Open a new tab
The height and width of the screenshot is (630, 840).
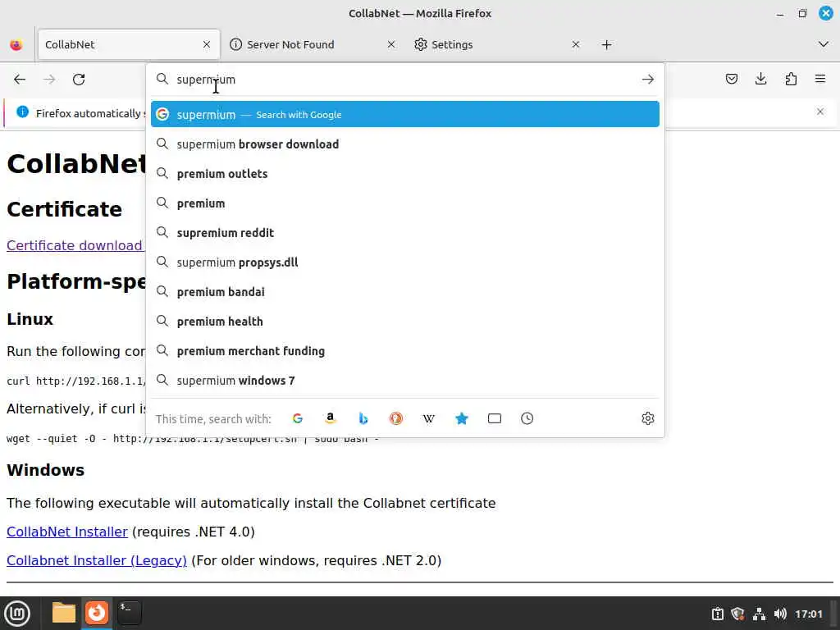click(x=606, y=44)
